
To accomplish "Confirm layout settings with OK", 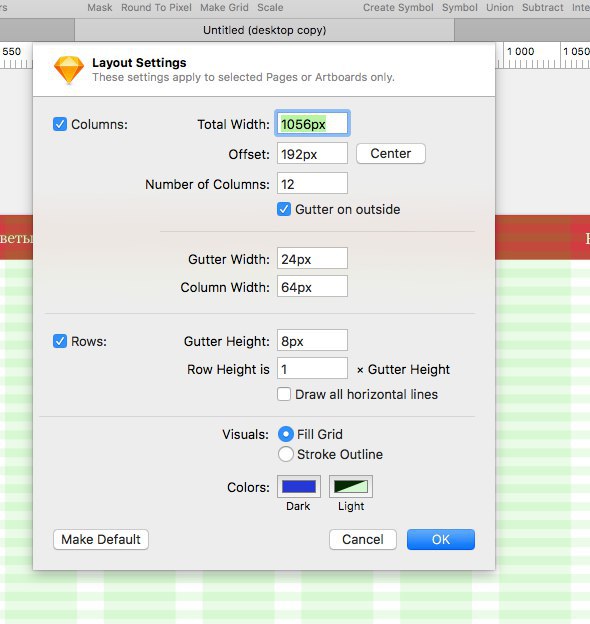I will pos(441,540).
